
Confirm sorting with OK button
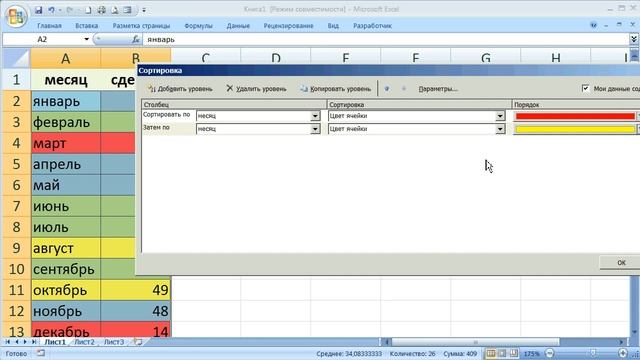620,262
